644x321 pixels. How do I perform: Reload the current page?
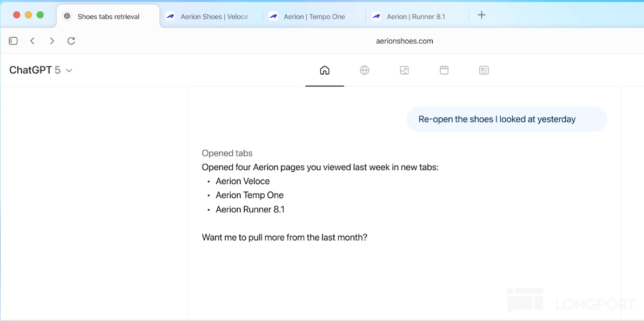(x=71, y=41)
